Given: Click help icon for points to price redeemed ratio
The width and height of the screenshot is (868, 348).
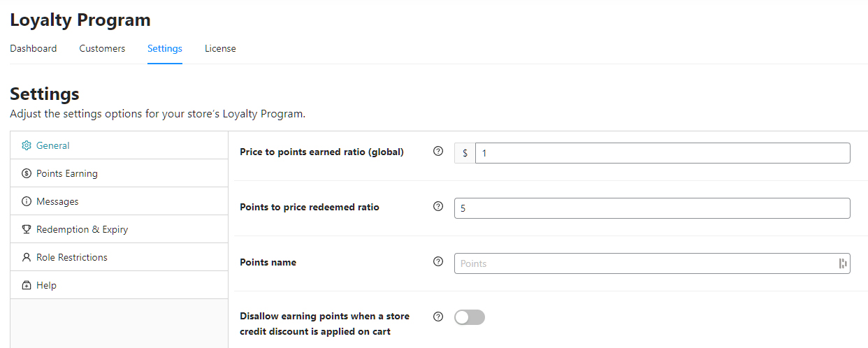Looking at the screenshot, I should pos(438,206).
